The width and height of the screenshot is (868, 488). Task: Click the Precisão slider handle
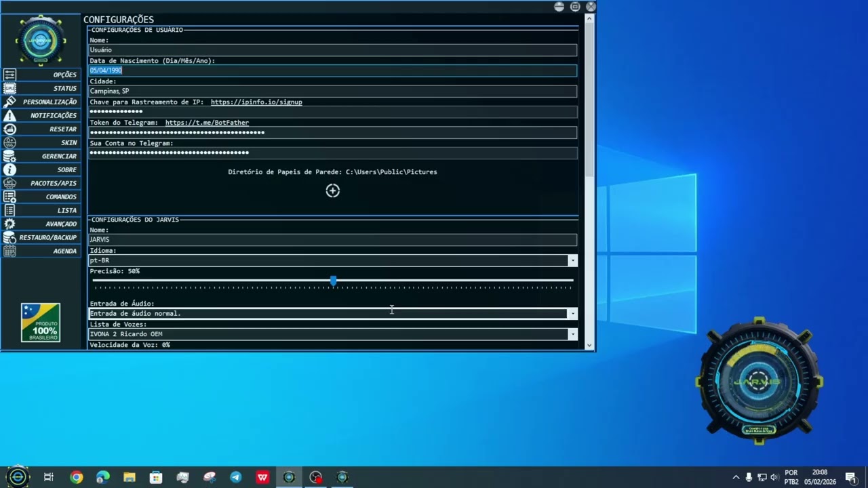(333, 281)
